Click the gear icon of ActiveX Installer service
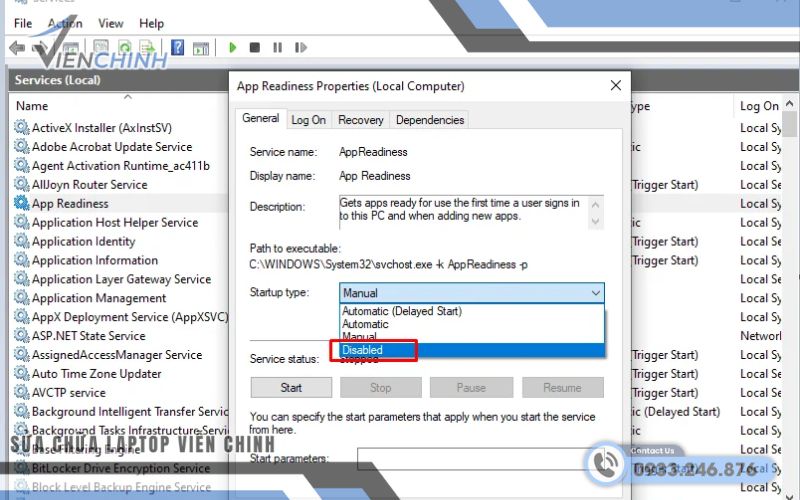Viewport: 800px width, 500px height. (x=21, y=127)
